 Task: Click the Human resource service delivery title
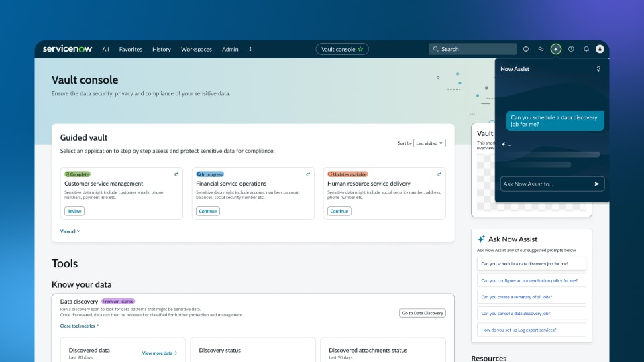(369, 184)
